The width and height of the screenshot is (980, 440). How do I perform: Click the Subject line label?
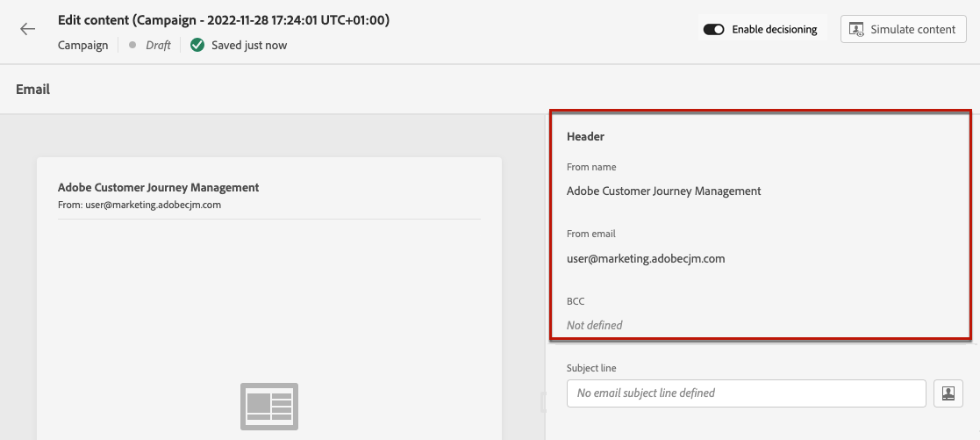click(x=592, y=369)
